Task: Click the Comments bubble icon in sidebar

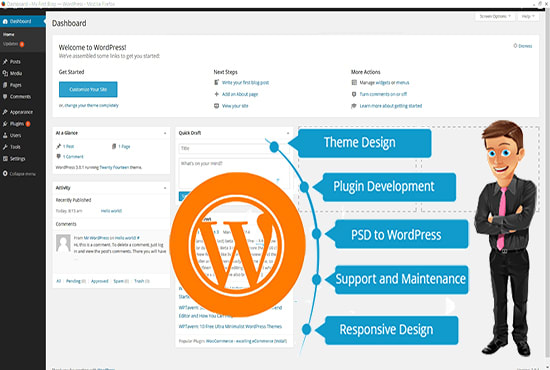Action: 5,96
